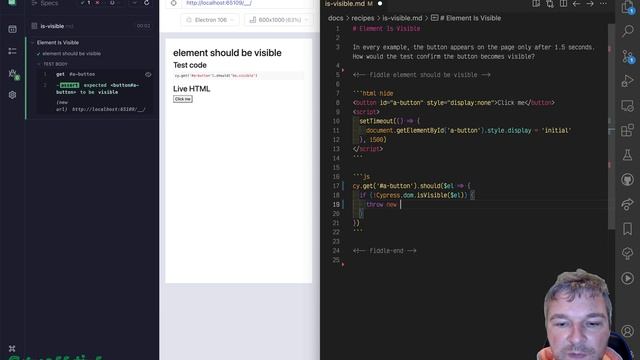
Task: Open the Accounts icon in VS Code
Action: click(627, 331)
